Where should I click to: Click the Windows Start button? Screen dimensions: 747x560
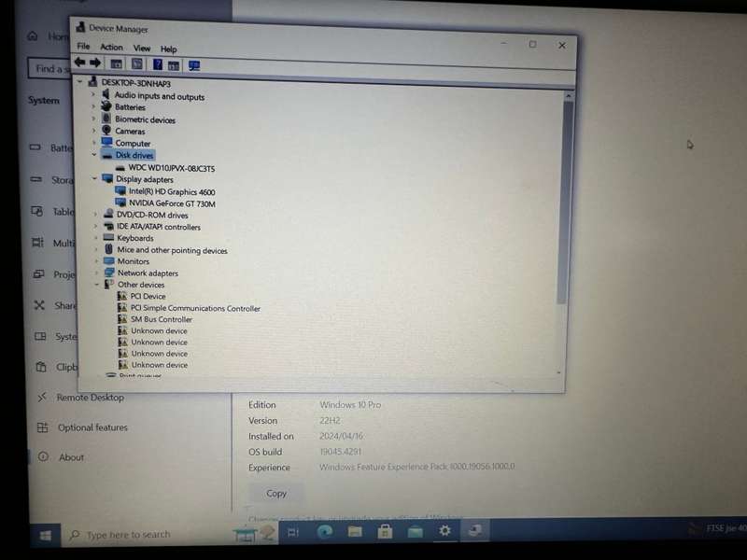pos(45,536)
